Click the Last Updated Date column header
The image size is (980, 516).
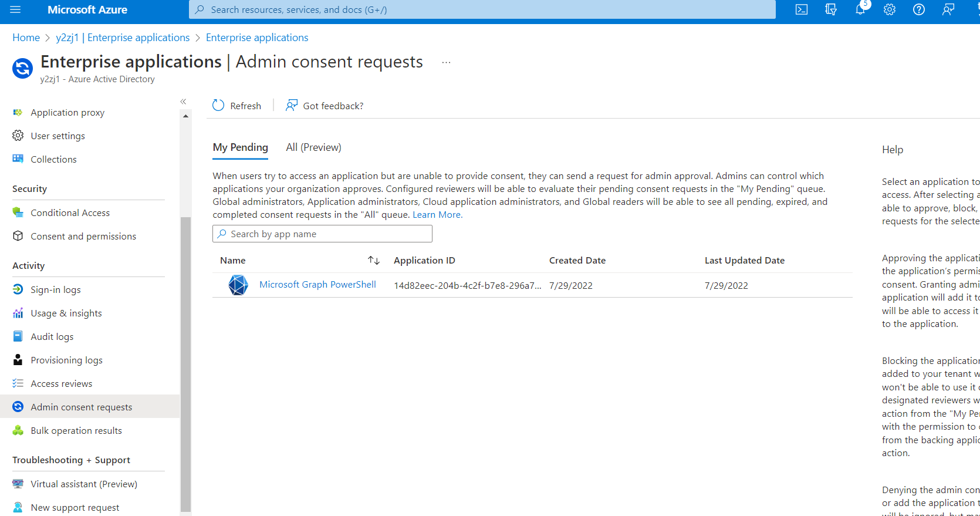pos(745,260)
